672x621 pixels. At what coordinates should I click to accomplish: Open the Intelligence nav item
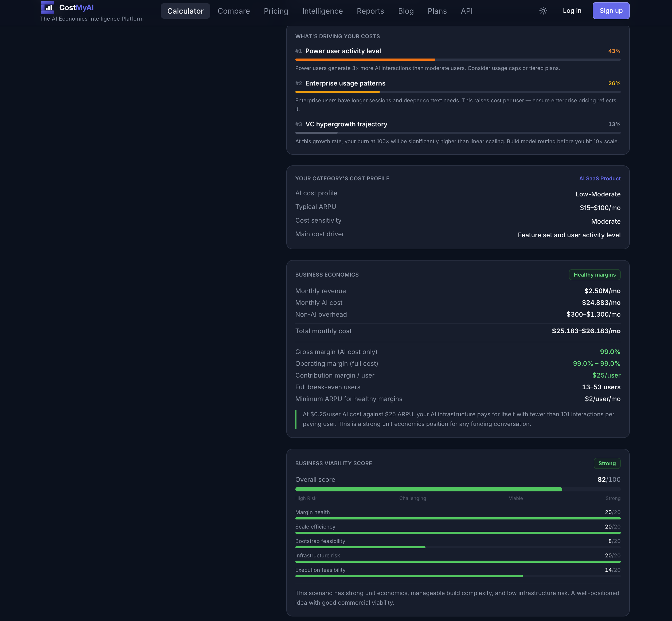point(322,11)
